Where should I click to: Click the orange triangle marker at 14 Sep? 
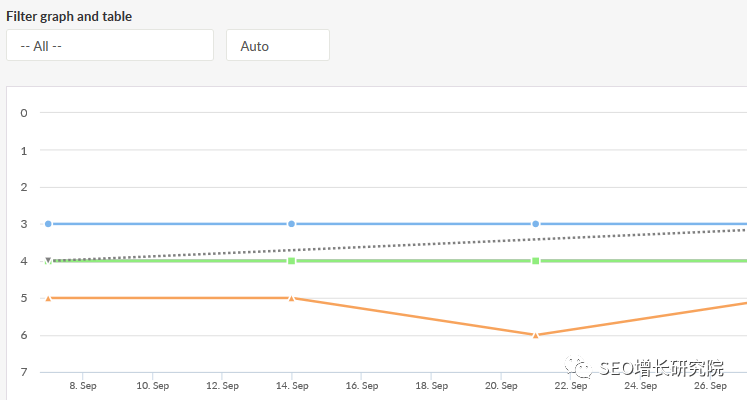pos(291,298)
